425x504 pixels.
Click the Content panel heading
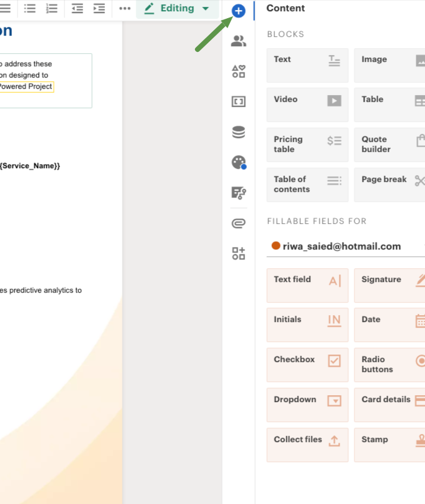click(286, 8)
